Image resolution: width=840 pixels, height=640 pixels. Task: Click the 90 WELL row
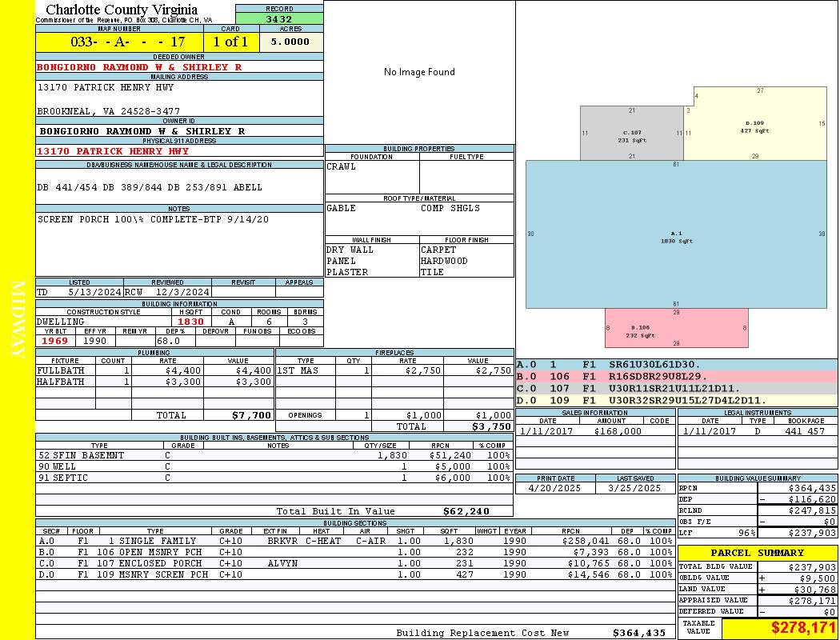click(274, 466)
